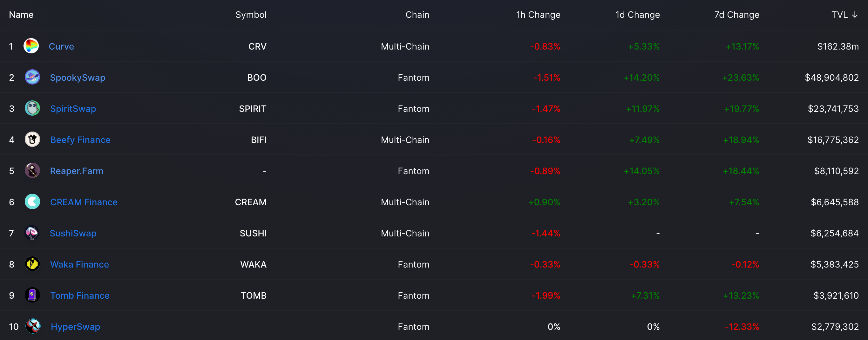
Task: Click the Reaper.Farm logo icon
Action: 32,171
